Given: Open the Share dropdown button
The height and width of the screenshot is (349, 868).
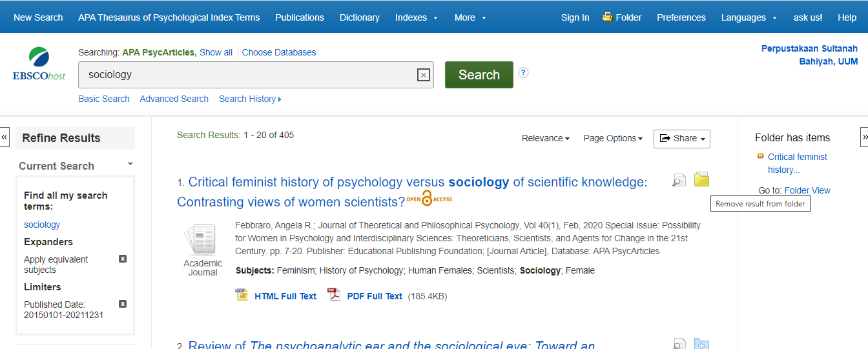Looking at the screenshot, I should [x=682, y=138].
